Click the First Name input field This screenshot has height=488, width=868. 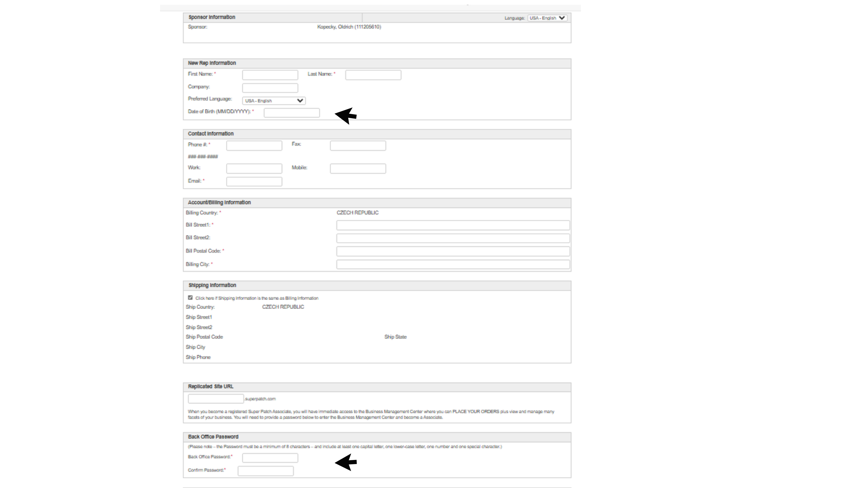coord(270,75)
